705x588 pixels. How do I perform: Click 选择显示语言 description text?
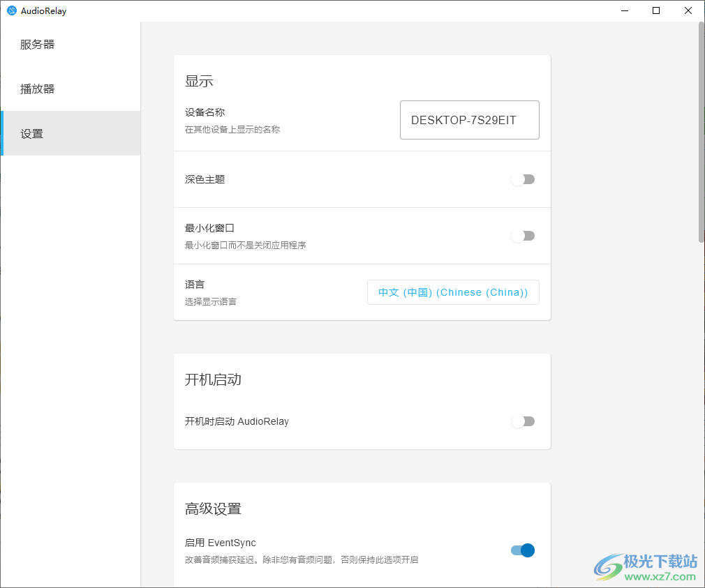210,301
